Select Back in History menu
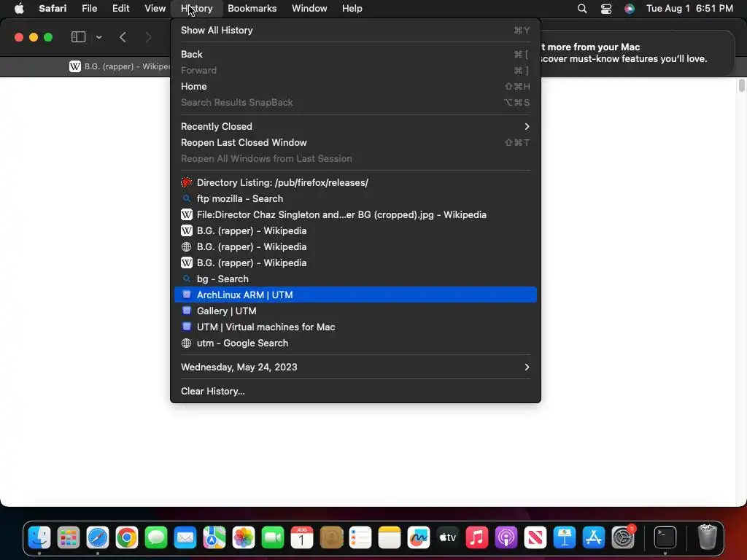Image resolution: width=747 pixels, height=560 pixels. (355, 54)
